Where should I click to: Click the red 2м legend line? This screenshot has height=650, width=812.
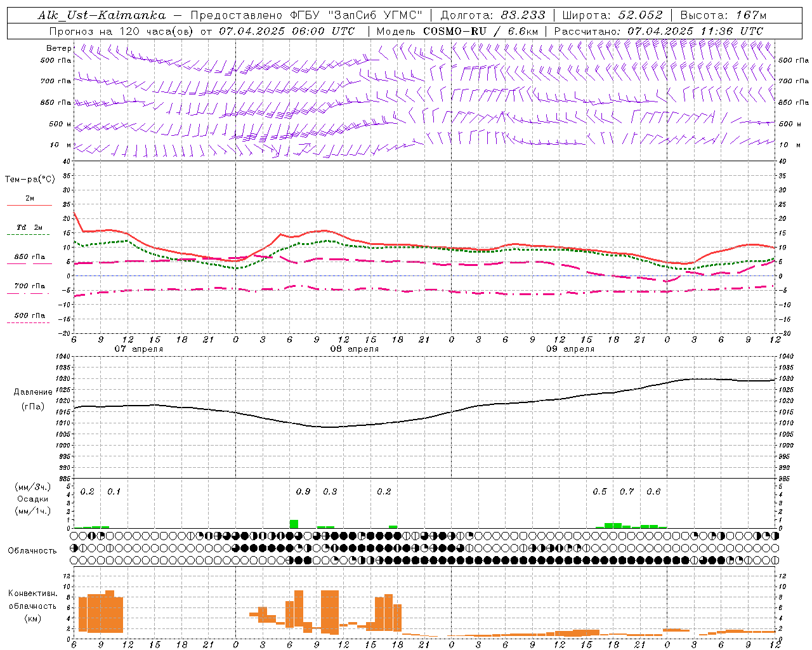pyautogui.click(x=29, y=205)
